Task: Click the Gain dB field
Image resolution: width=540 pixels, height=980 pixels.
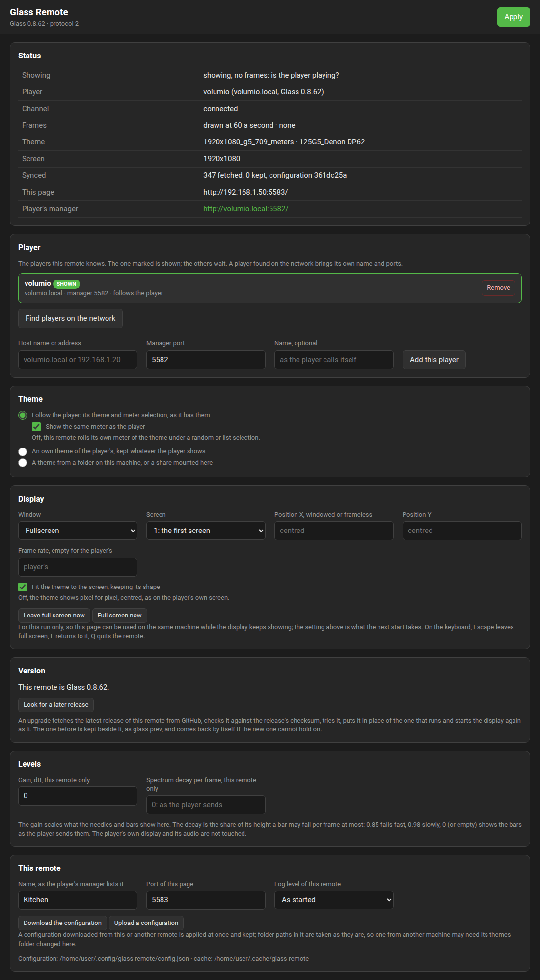Action: [x=78, y=796]
